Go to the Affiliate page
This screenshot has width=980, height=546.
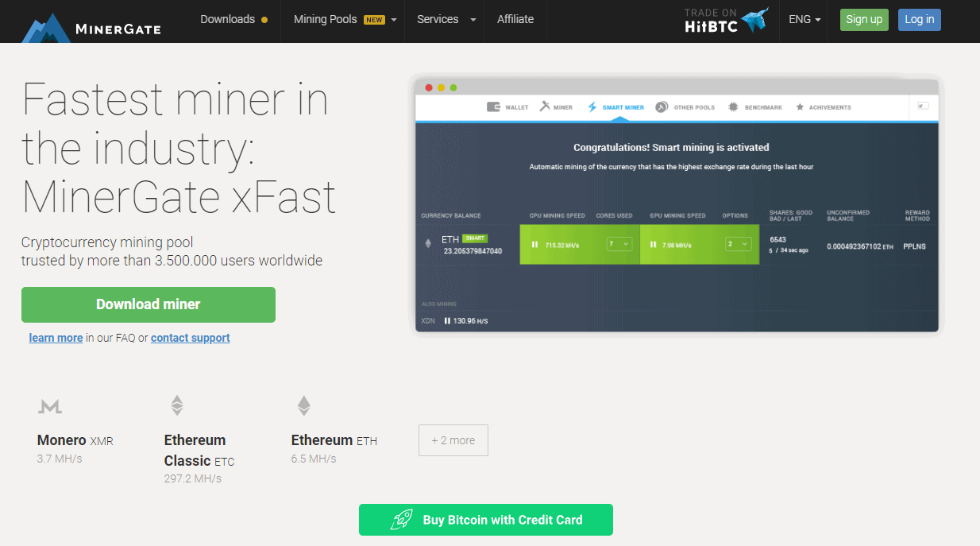(515, 19)
